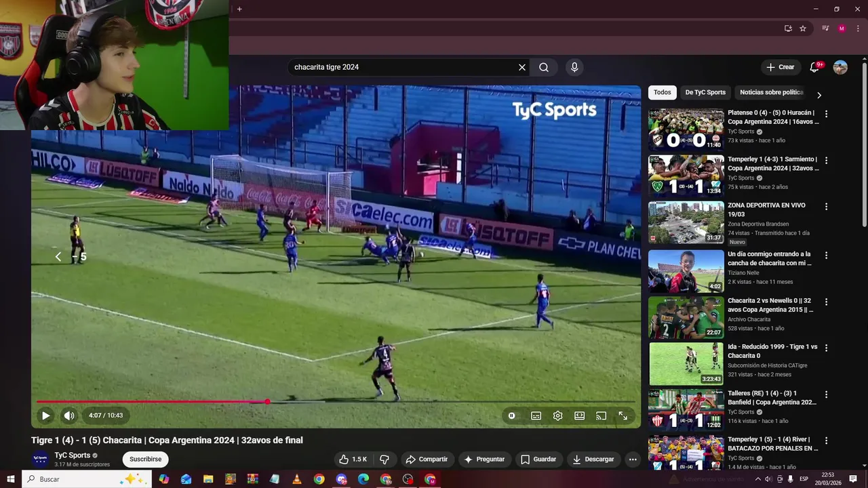This screenshot has width=868, height=488.
Task: Open the browser three-dot menu
Action: click(858, 28)
